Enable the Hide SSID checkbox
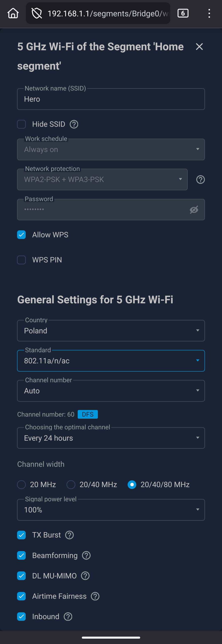 point(22,124)
